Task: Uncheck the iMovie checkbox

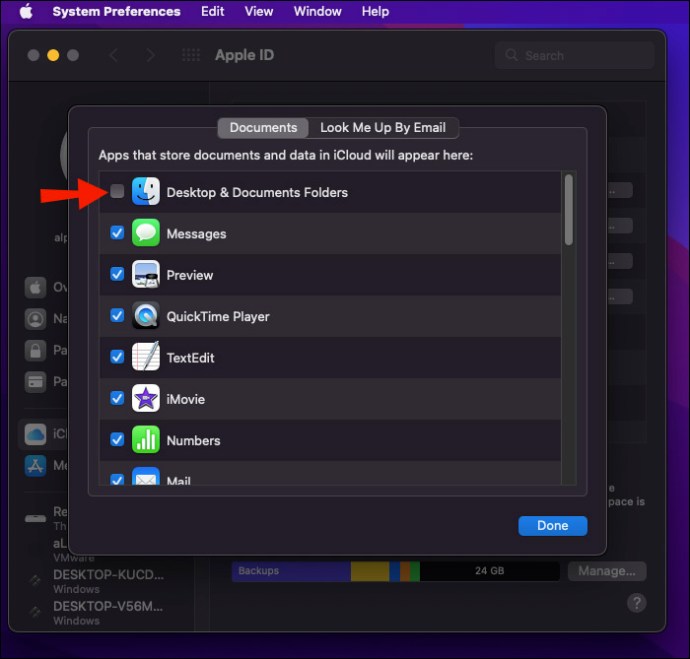Action: (x=117, y=398)
